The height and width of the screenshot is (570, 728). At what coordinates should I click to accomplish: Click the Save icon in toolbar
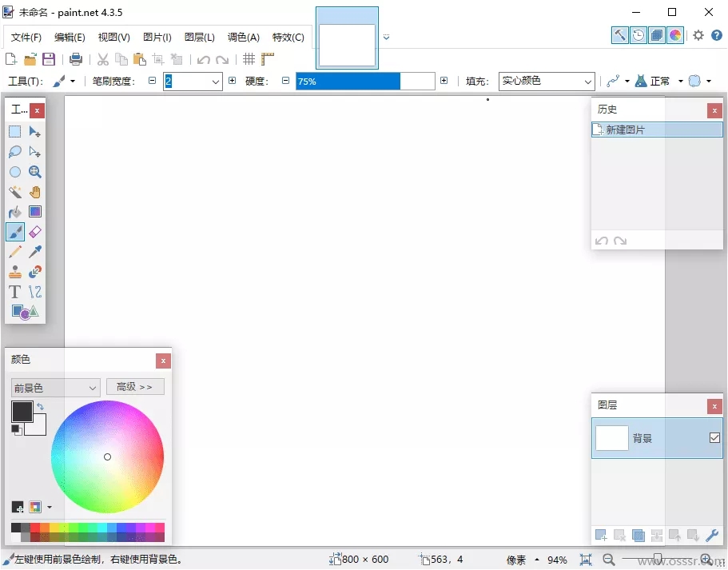pyautogui.click(x=49, y=59)
